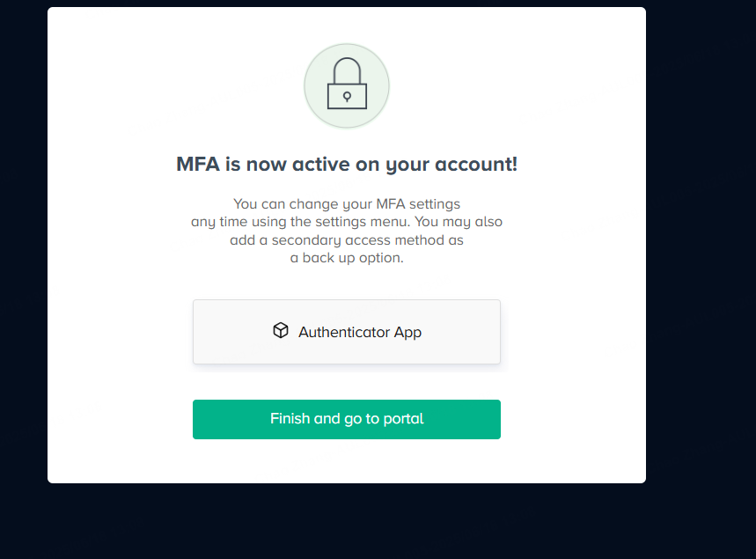This screenshot has width=756, height=559.
Task: Click the word 'account!' in the heading
Action: (476, 165)
